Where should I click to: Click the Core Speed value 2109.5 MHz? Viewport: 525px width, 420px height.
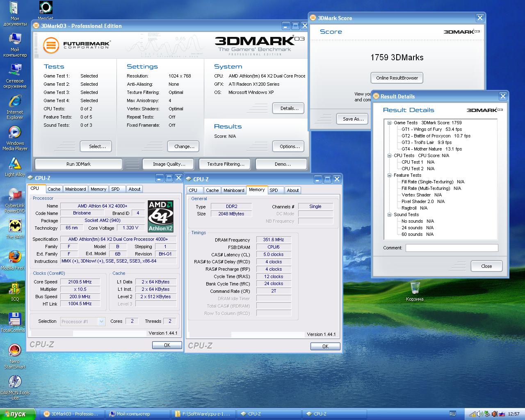click(x=80, y=282)
